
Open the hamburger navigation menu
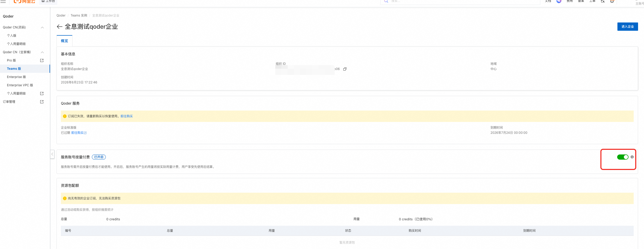[3, 1]
